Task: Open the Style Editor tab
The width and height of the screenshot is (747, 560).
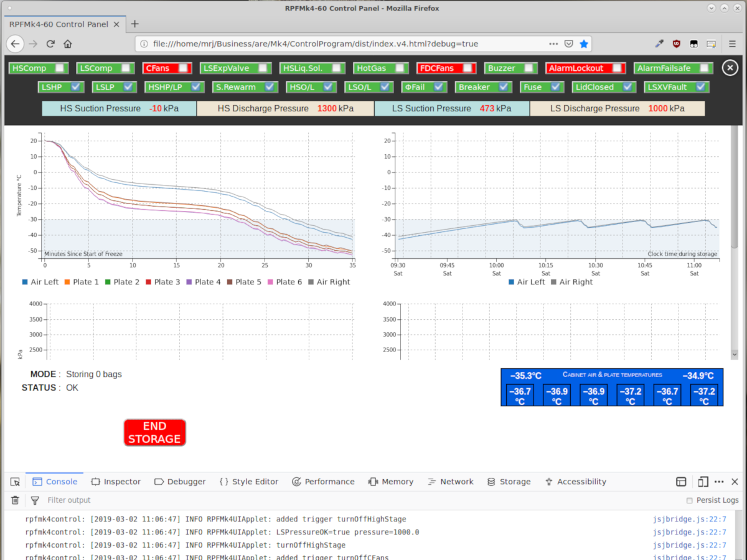Action: (x=248, y=482)
